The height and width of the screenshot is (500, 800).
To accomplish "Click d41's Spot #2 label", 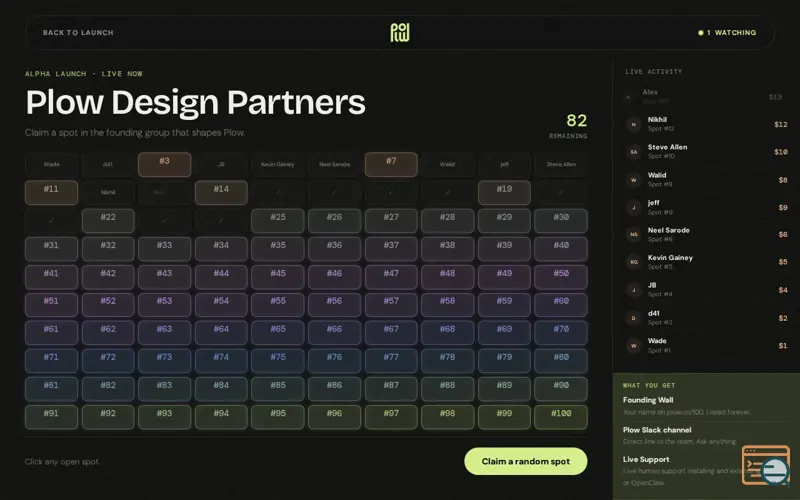I will (661, 322).
